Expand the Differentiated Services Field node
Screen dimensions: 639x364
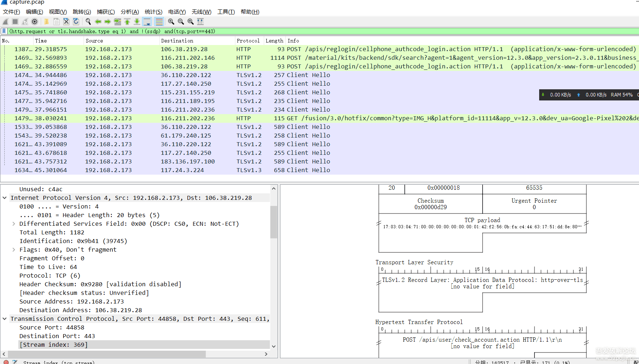[14, 224]
